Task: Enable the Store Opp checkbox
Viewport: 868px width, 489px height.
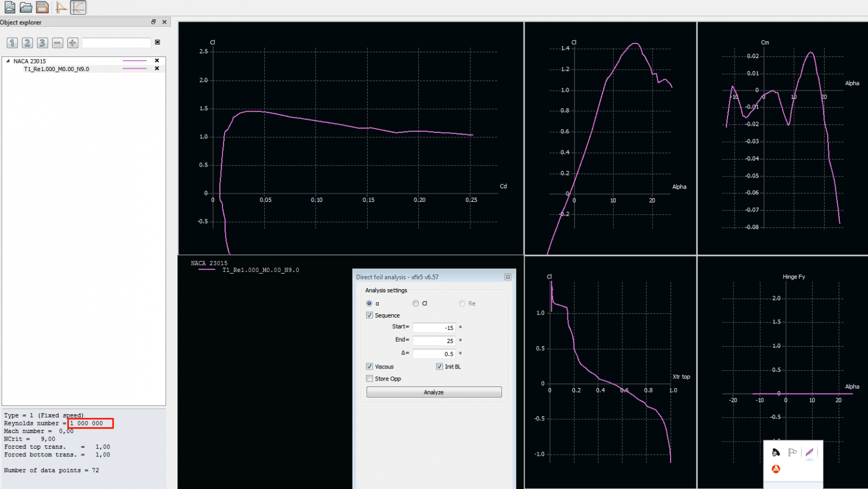Action: pyautogui.click(x=369, y=379)
